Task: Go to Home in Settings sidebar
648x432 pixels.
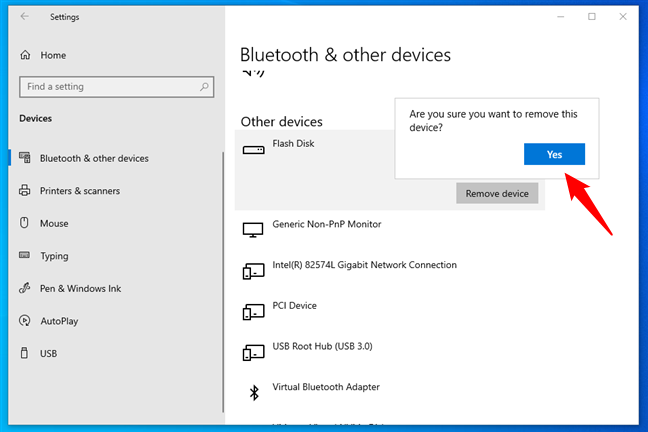Action: [53, 55]
